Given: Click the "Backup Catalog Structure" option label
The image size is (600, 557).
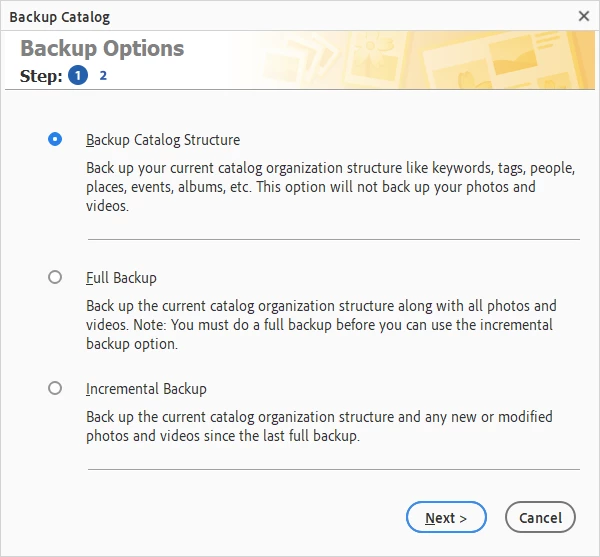Looking at the screenshot, I should 163,140.
